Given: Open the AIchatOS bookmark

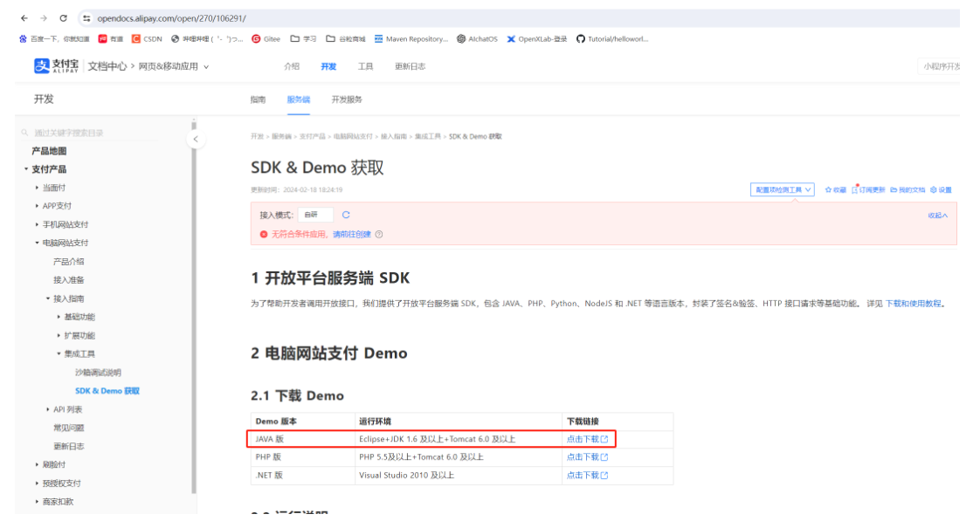Looking at the screenshot, I should pyautogui.click(x=478, y=38).
